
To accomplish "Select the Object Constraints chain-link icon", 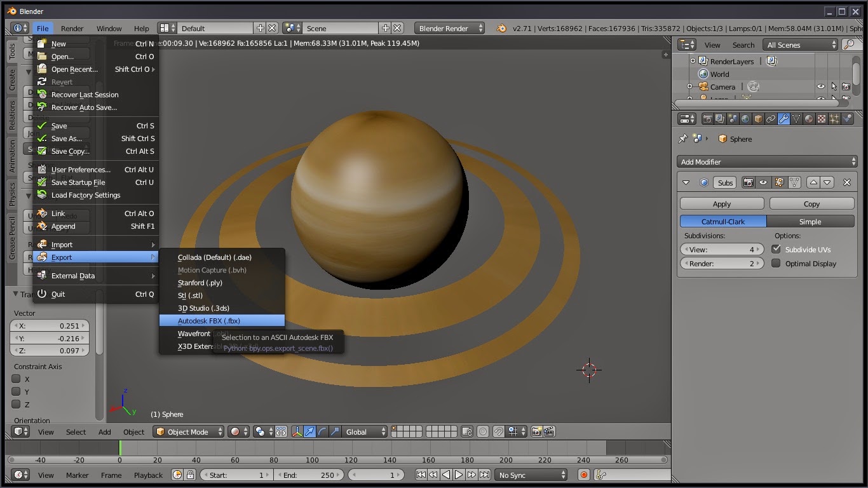I will (770, 119).
